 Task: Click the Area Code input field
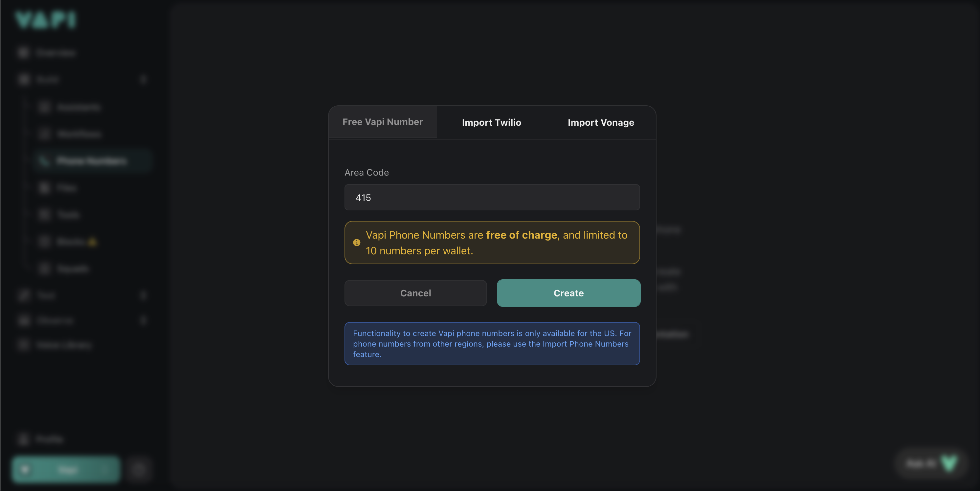492,197
